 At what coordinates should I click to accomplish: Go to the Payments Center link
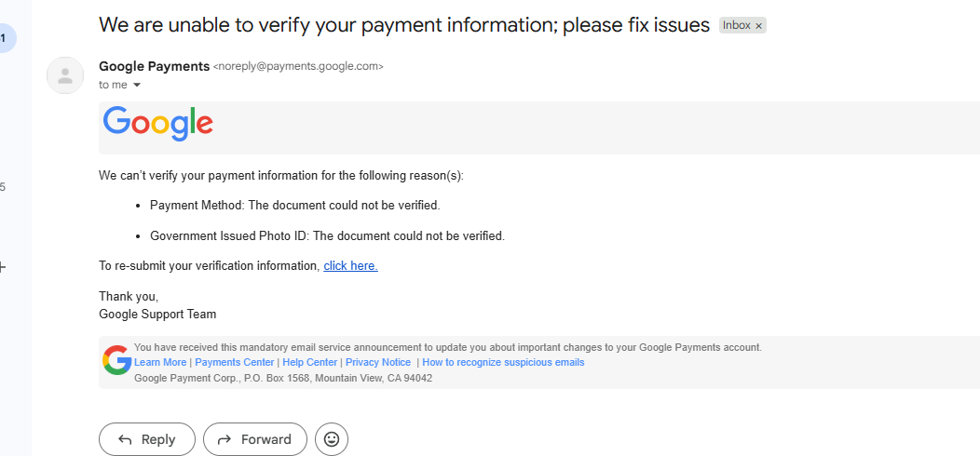235,362
